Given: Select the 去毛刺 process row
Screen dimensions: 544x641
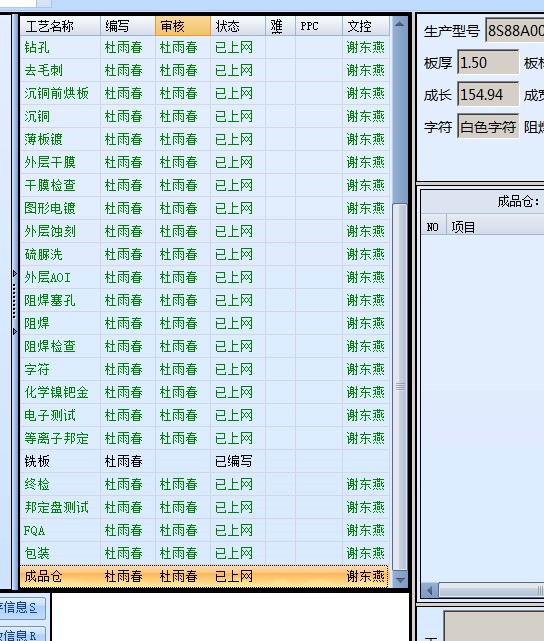Looking at the screenshot, I should coord(205,70).
